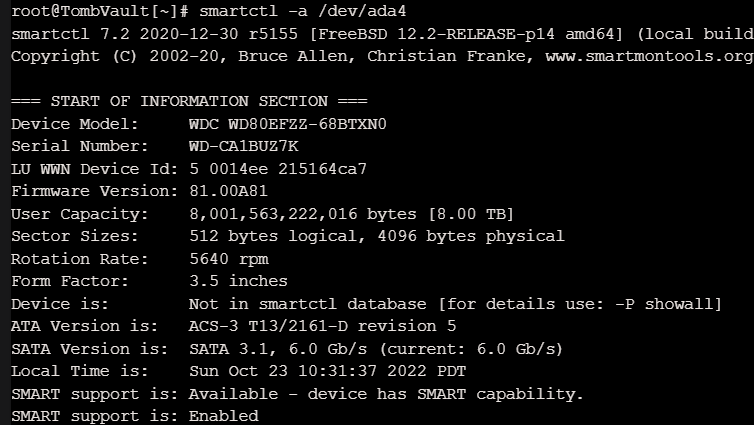Click the rotation rate 5640 rpm
This screenshot has width=754, height=425.
228,259
